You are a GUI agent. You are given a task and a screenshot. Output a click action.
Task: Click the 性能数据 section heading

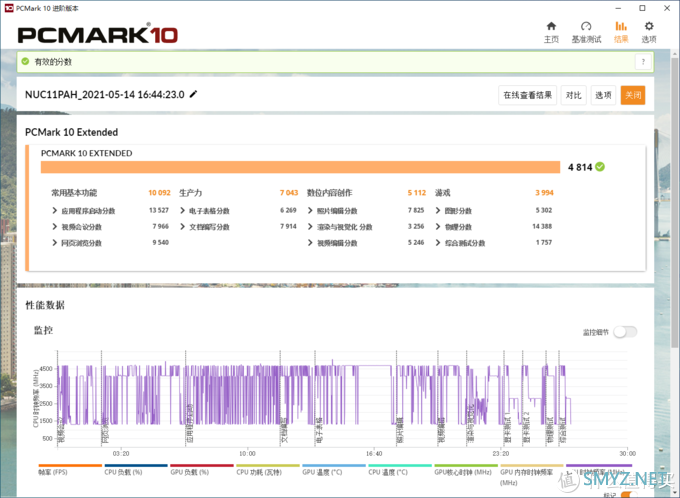(x=45, y=305)
